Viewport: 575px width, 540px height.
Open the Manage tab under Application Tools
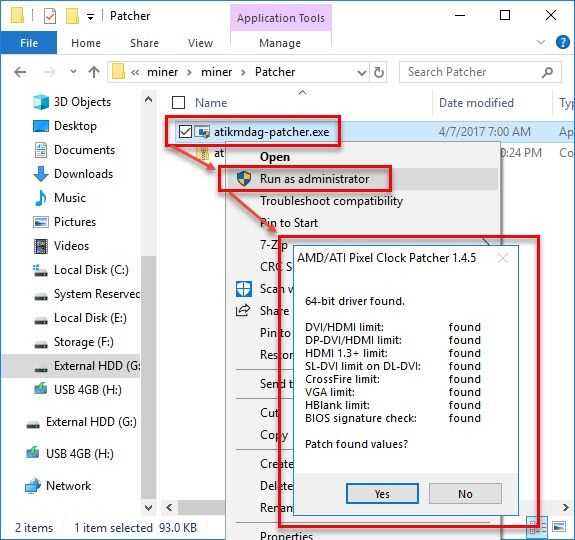coord(280,43)
